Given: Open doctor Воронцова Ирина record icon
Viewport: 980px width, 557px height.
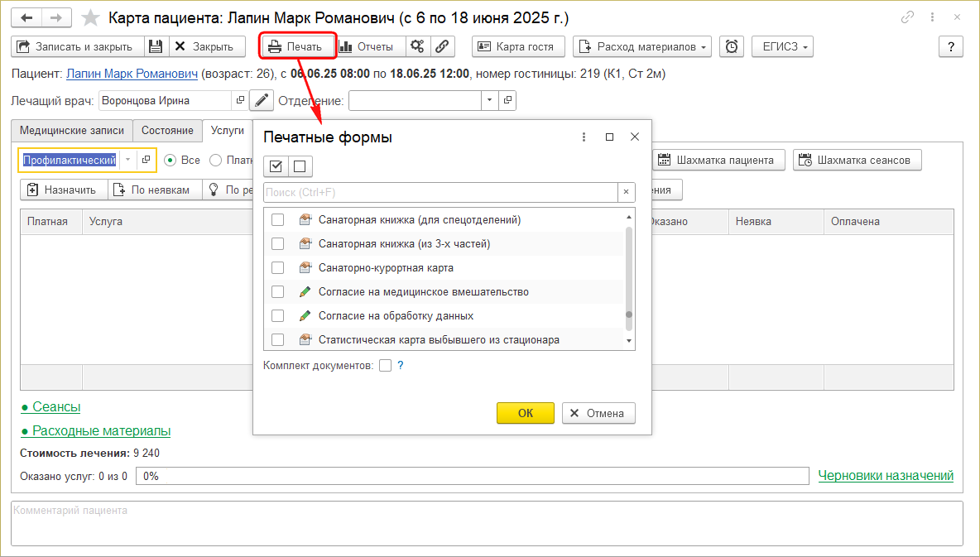Looking at the screenshot, I should (x=240, y=100).
